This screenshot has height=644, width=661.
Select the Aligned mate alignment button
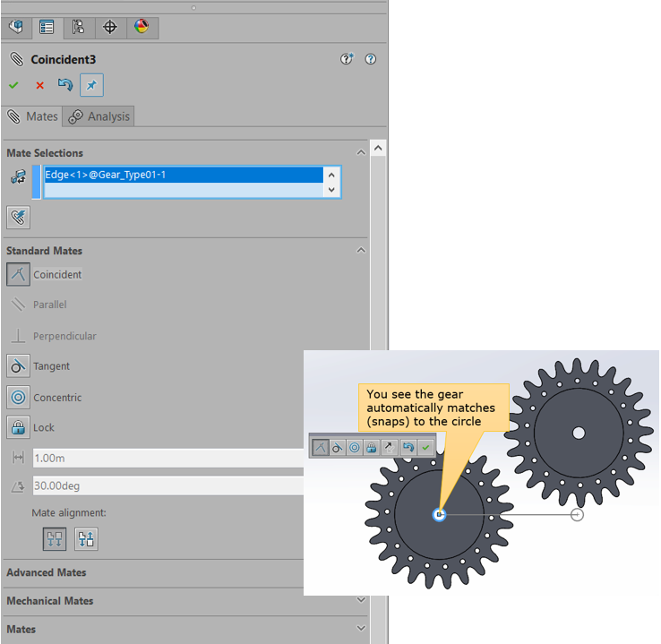coord(55,539)
